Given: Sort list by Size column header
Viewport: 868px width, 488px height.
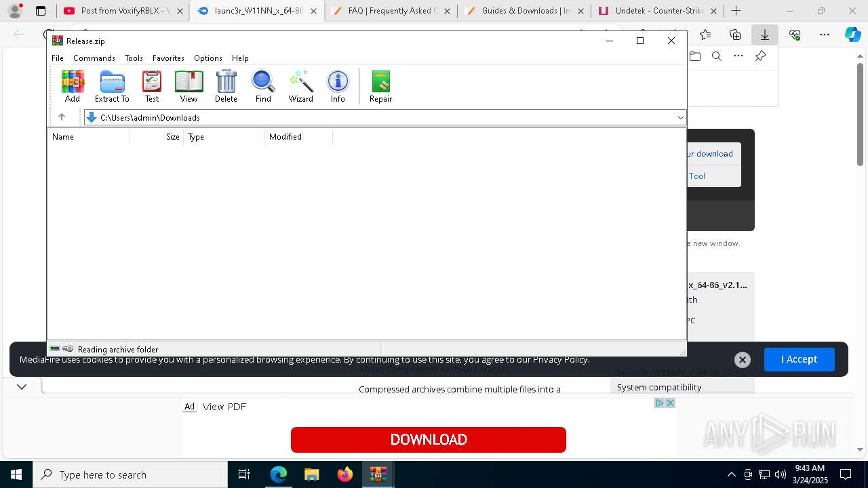Looking at the screenshot, I should pyautogui.click(x=157, y=137).
